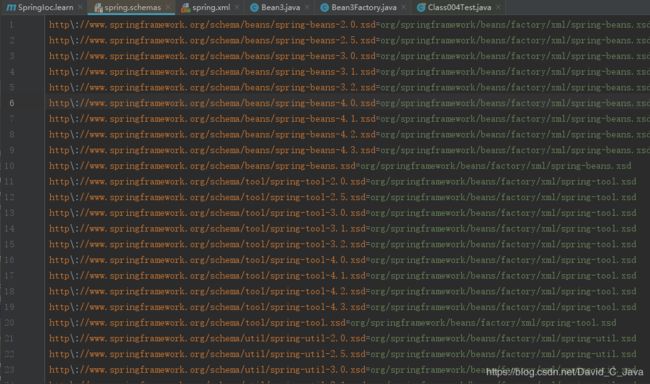
Task: Place the cursor in the spring-beans-3.1.xsd line
Action: 349,72
